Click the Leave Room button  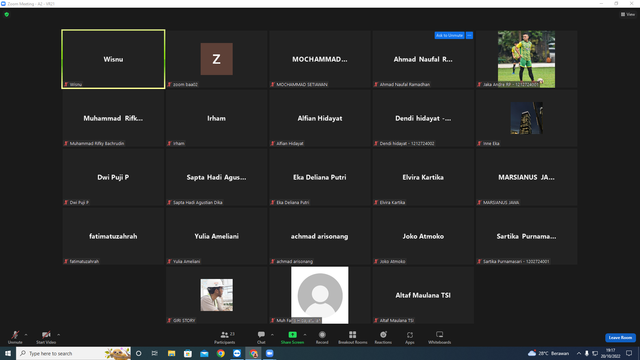click(620, 338)
